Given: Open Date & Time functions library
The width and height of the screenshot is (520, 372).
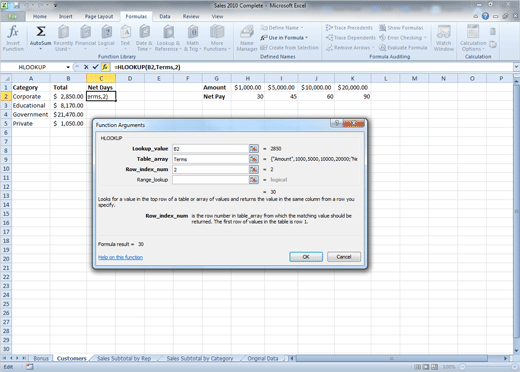Looking at the screenshot, I should pyautogui.click(x=144, y=38).
